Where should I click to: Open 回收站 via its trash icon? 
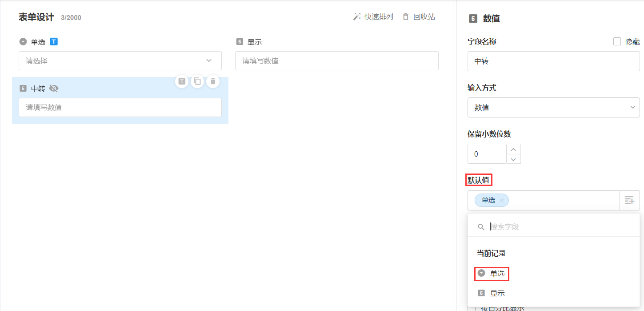[x=405, y=16]
